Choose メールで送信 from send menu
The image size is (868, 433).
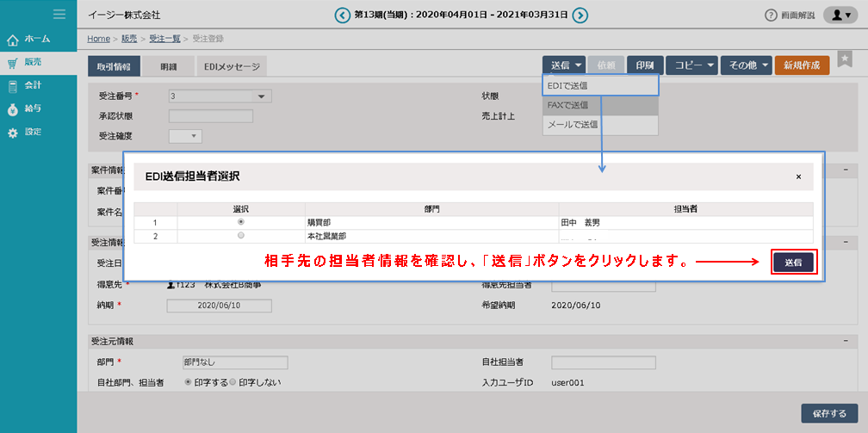[573, 125]
